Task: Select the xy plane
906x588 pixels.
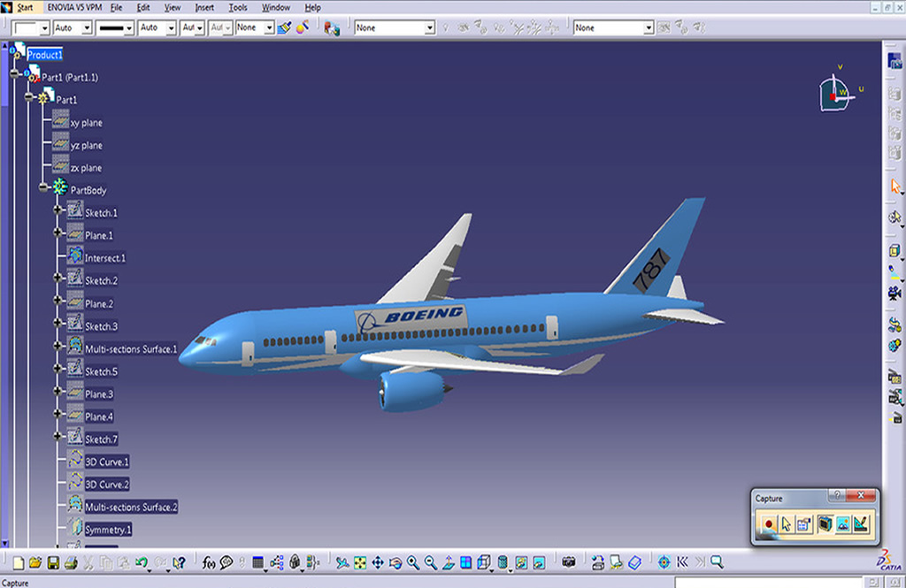Action: 86,123
